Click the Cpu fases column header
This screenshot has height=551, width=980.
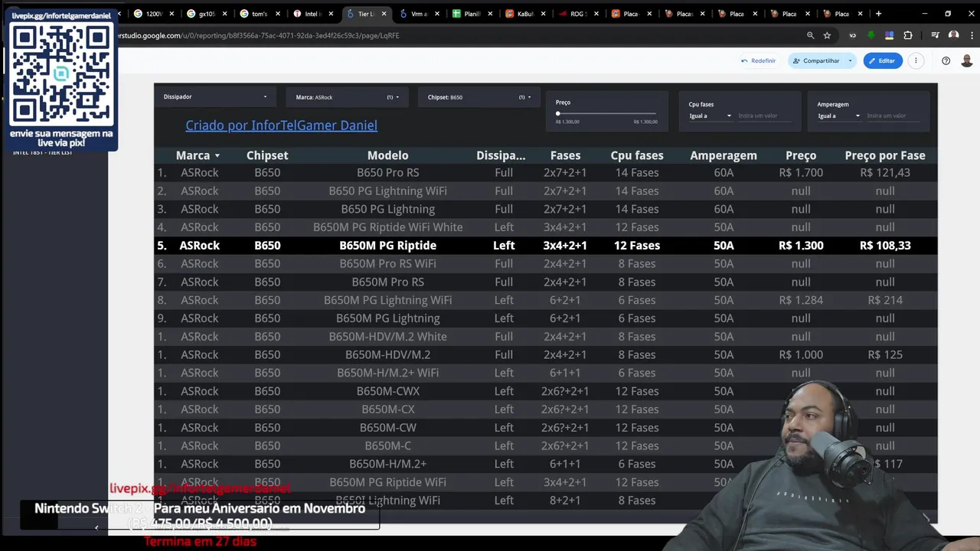(x=637, y=155)
